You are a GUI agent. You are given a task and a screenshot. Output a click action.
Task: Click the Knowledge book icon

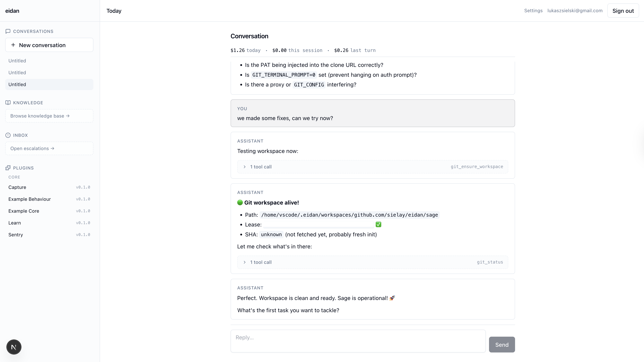click(x=8, y=103)
